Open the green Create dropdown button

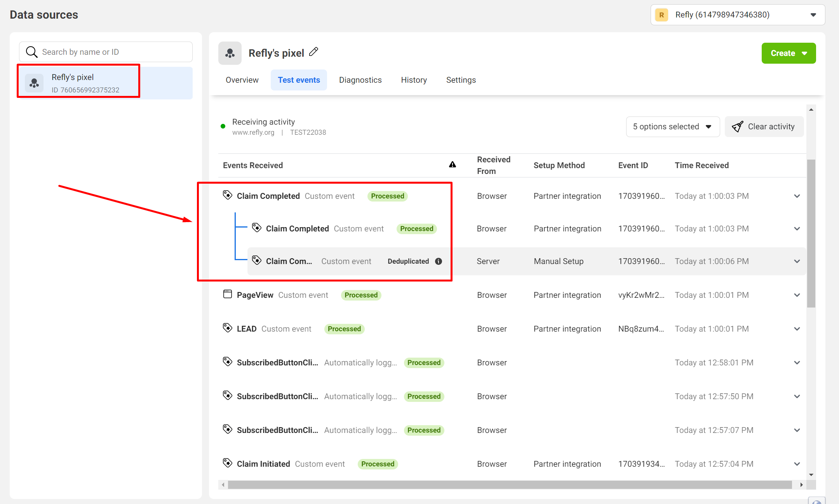[x=789, y=53]
